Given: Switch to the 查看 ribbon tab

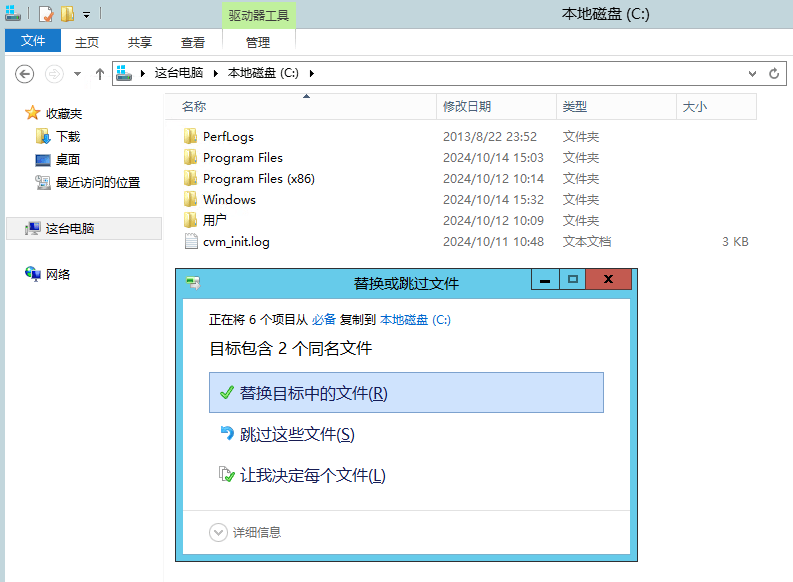Looking at the screenshot, I should pyautogui.click(x=193, y=42).
